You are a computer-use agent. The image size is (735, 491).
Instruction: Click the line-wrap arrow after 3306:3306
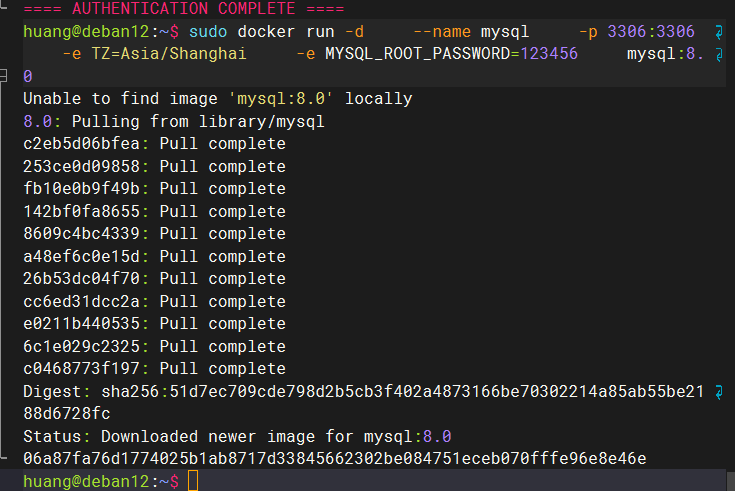tap(719, 32)
